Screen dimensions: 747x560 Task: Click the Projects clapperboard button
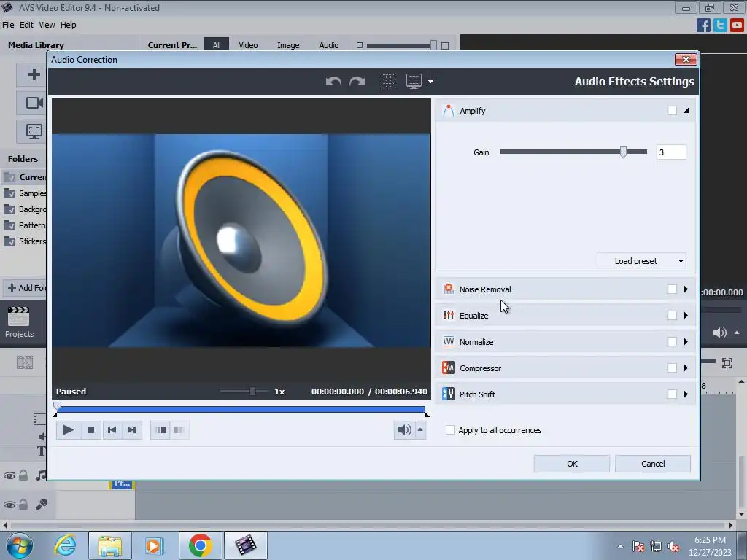tap(19, 322)
